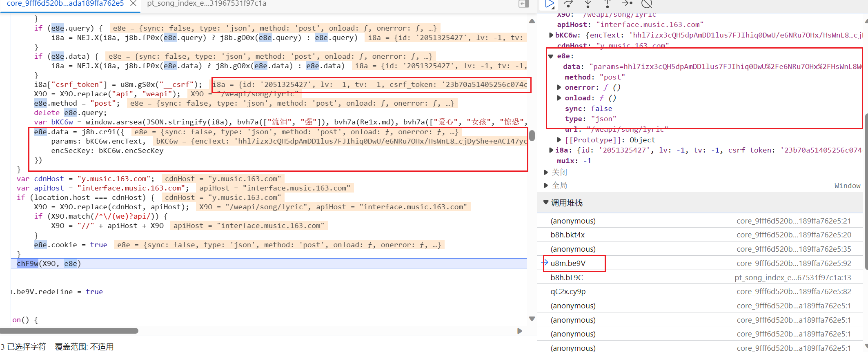The image size is (868, 352).
Task: Toggle the debugger sidebar panel icon
Action: pos(524,4)
